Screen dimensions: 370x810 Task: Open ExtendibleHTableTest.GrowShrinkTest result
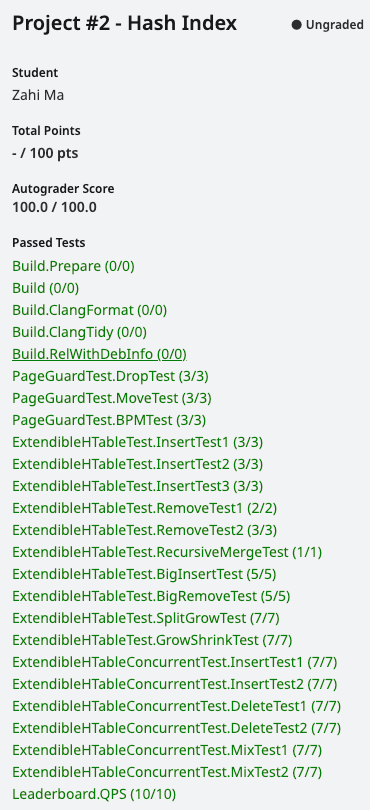click(x=152, y=641)
